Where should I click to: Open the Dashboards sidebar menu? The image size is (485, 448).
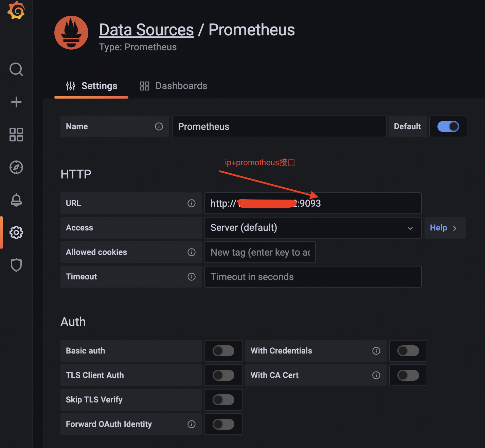point(16,135)
